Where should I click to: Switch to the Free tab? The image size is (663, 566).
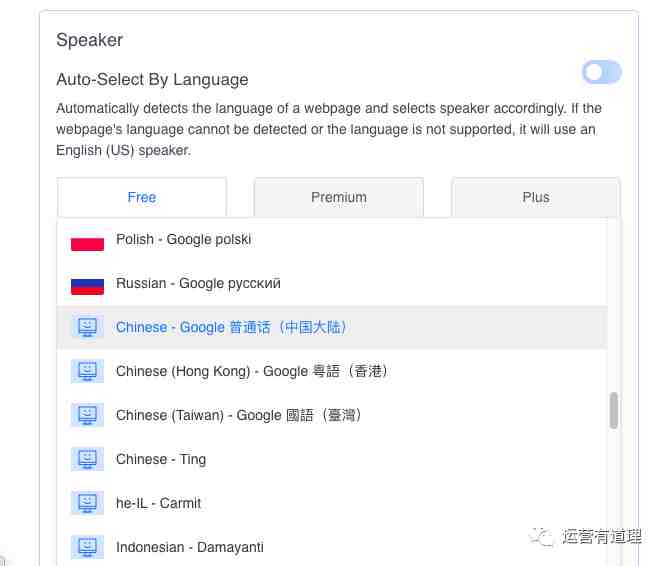pos(142,197)
